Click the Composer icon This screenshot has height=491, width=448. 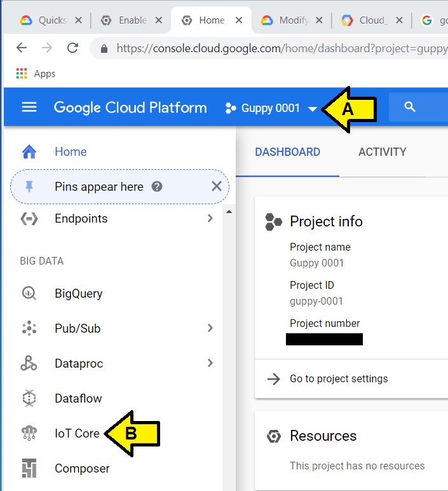[x=29, y=469]
